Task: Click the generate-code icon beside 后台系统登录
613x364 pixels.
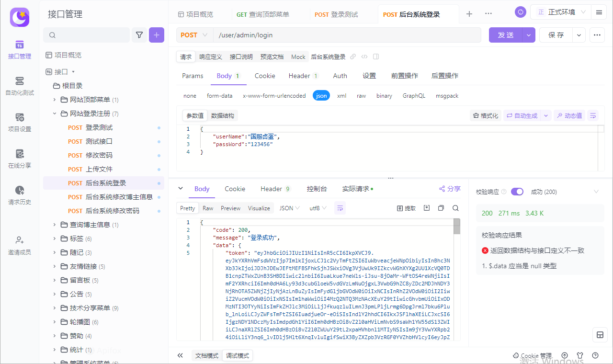Action: (x=364, y=57)
